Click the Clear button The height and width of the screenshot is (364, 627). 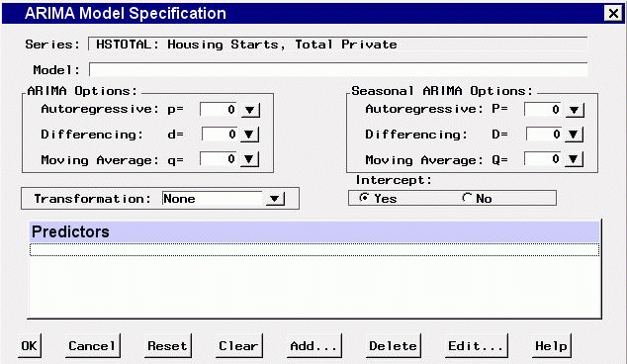(238, 346)
